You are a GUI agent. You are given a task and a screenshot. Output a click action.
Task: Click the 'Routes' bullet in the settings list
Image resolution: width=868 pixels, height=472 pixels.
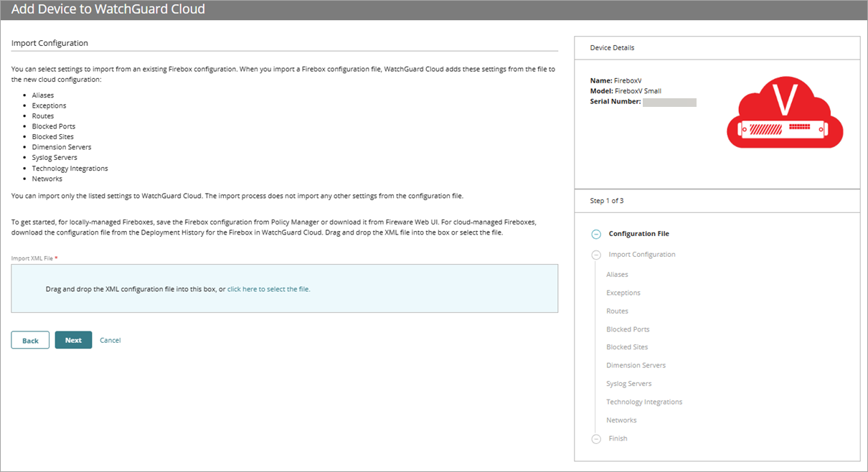pos(43,116)
